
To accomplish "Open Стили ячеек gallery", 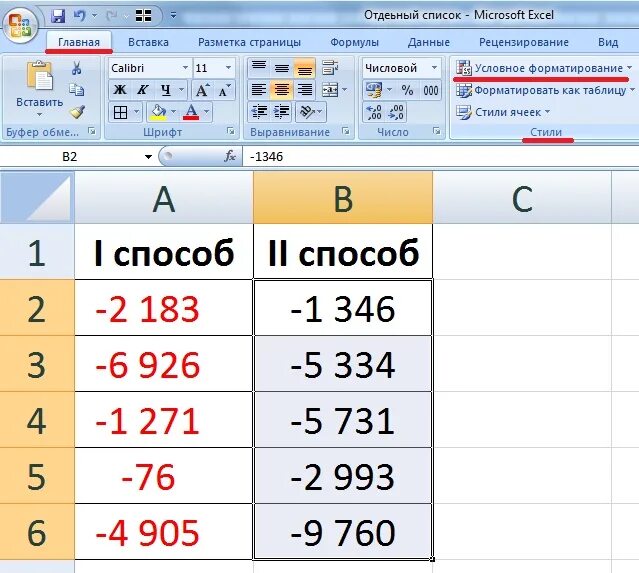I will pyautogui.click(x=503, y=112).
